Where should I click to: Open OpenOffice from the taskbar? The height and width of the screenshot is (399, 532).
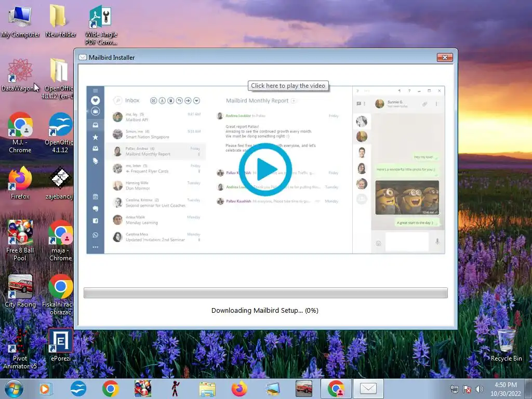[78, 389]
